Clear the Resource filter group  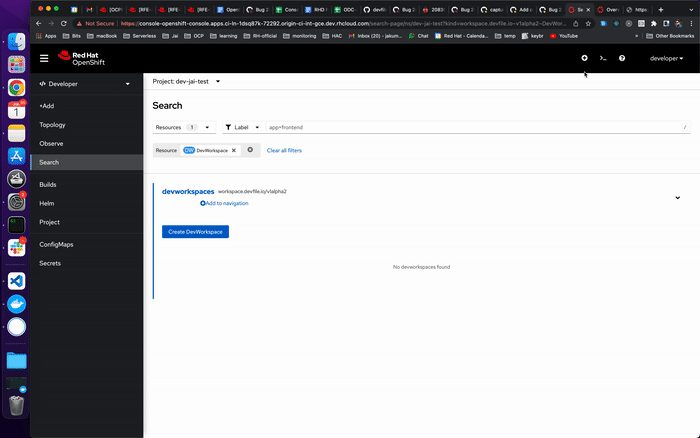250,150
